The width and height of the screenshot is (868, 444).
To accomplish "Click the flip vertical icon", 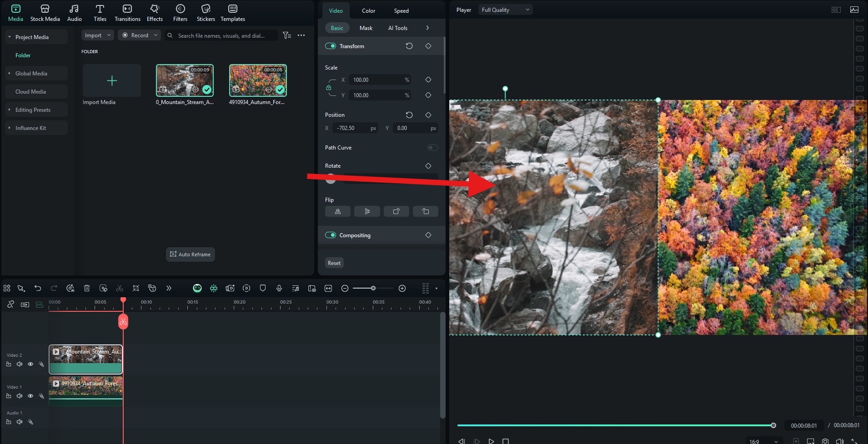I will click(367, 211).
